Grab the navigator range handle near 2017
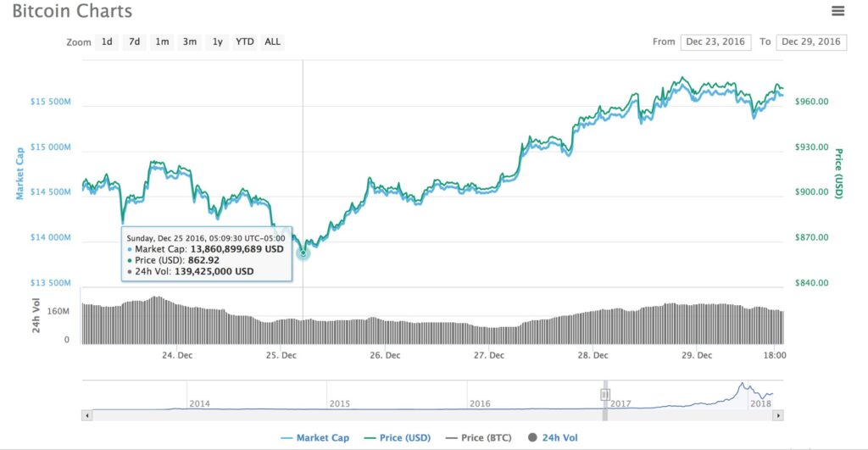 click(605, 395)
